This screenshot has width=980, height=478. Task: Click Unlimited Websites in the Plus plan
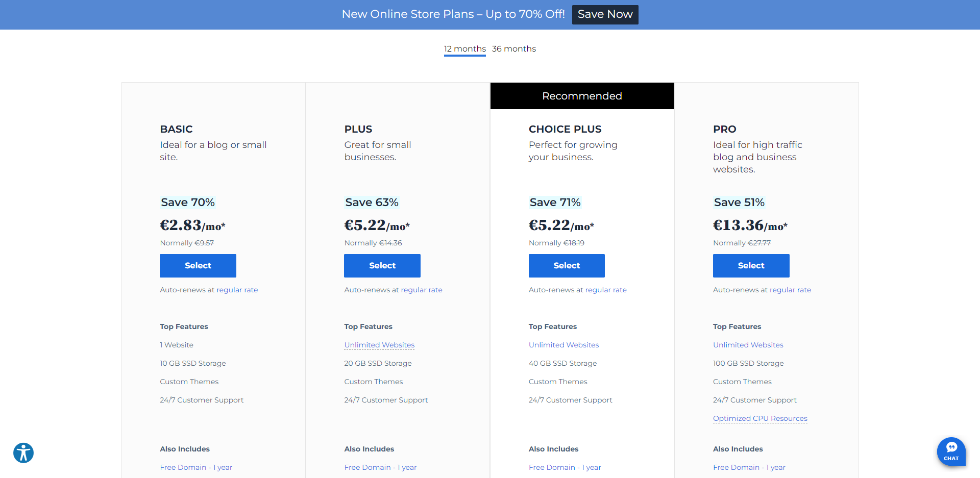point(379,345)
